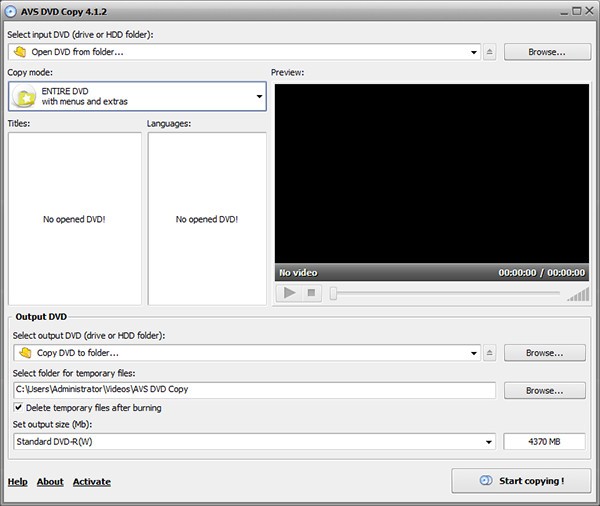The image size is (600, 506).
Task: Click the volume bars icon beside the seek bar
Action: pyautogui.click(x=578, y=294)
